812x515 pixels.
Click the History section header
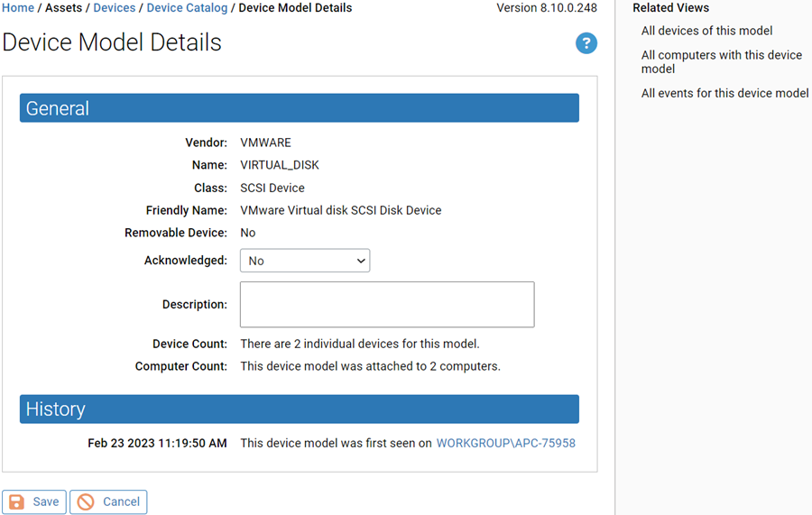(300, 409)
